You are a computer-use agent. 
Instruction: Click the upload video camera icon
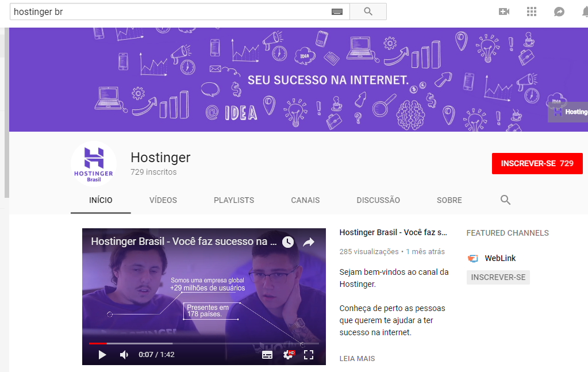click(x=504, y=11)
